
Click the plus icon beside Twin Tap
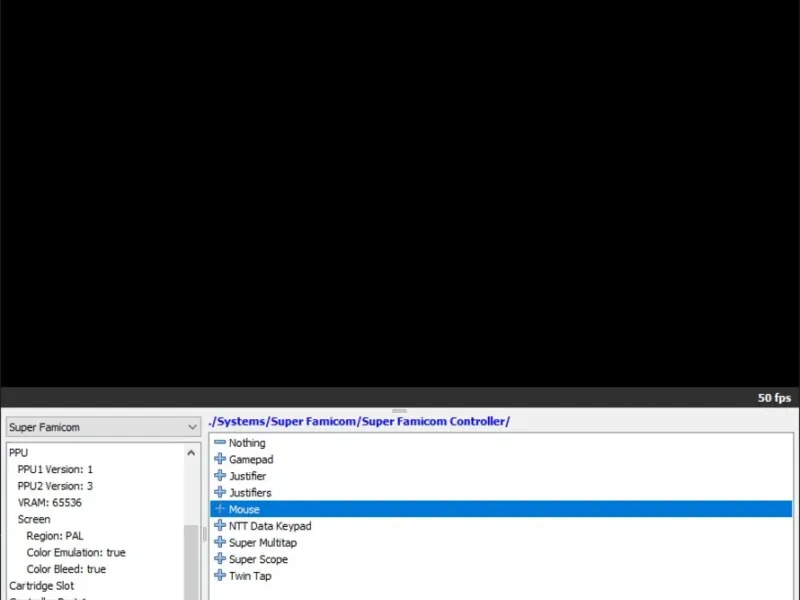tap(220, 575)
